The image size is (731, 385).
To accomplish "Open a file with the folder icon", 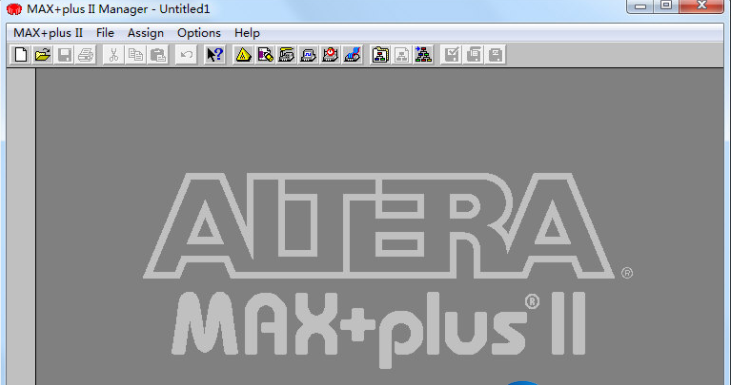I will 42,55.
